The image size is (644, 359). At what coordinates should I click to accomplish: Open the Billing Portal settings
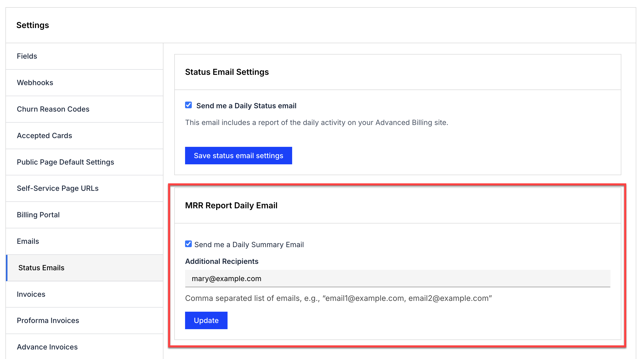(x=84, y=215)
